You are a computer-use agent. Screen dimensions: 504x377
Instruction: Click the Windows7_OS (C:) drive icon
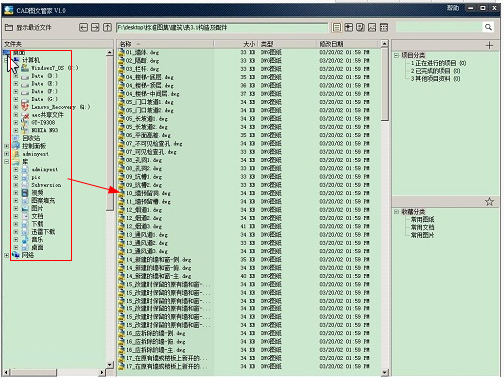click(25, 68)
